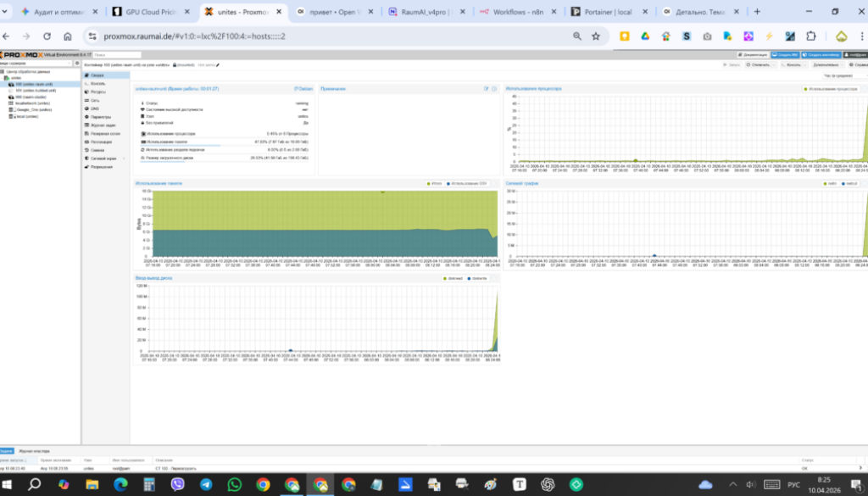Switch to the Журнал кластера log tab
This screenshot has width=868, height=496.
(x=34, y=451)
